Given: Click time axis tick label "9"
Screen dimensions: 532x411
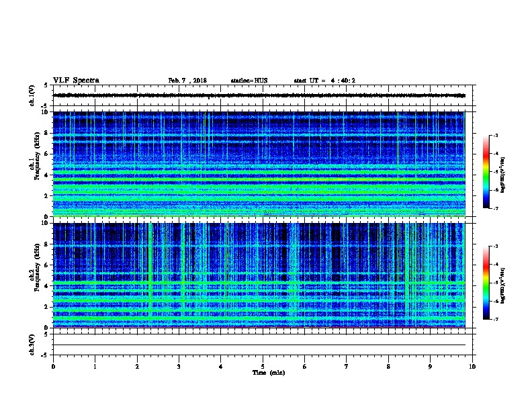Looking at the screenshot, I should pos(430,367).
